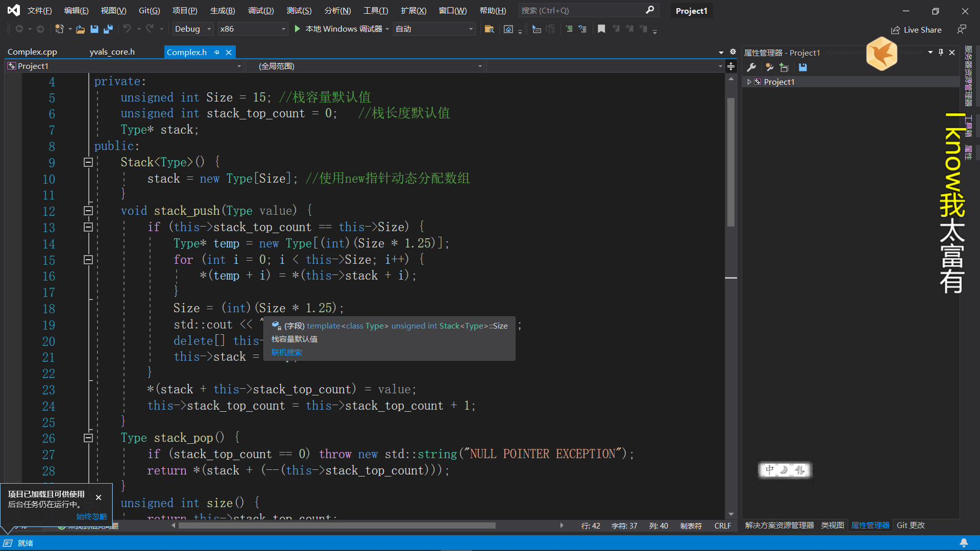Click the Open File folder icon
This screenshot has width=980, height=551.
click(80, 29)
